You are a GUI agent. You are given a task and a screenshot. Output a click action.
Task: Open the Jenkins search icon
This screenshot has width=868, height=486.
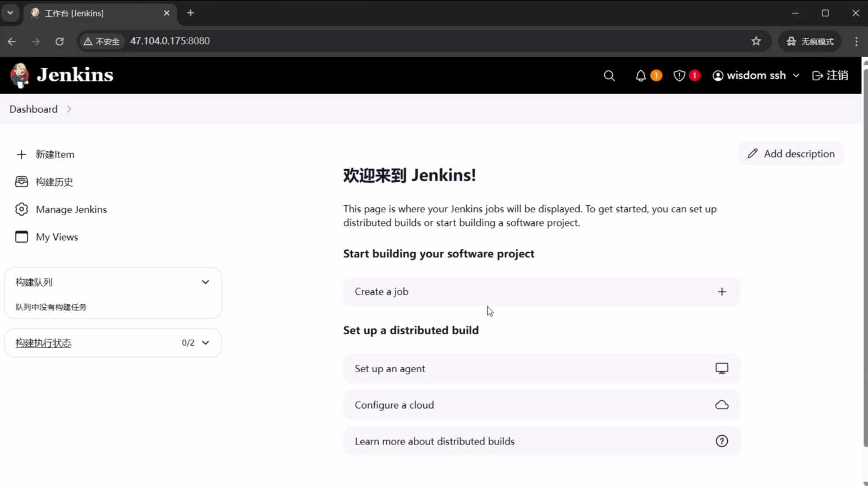tap(609, 76)
